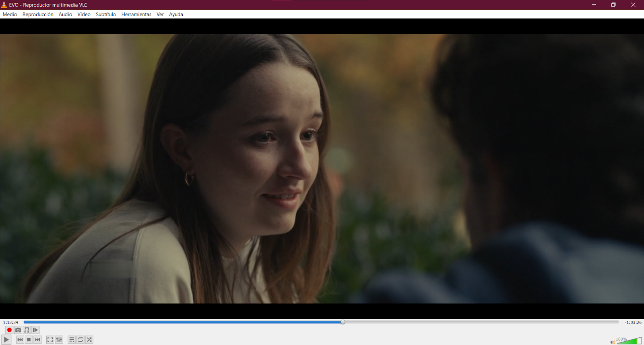644x345 pixels.
Task: Close the VLC player window
Action: click(633, 5)
